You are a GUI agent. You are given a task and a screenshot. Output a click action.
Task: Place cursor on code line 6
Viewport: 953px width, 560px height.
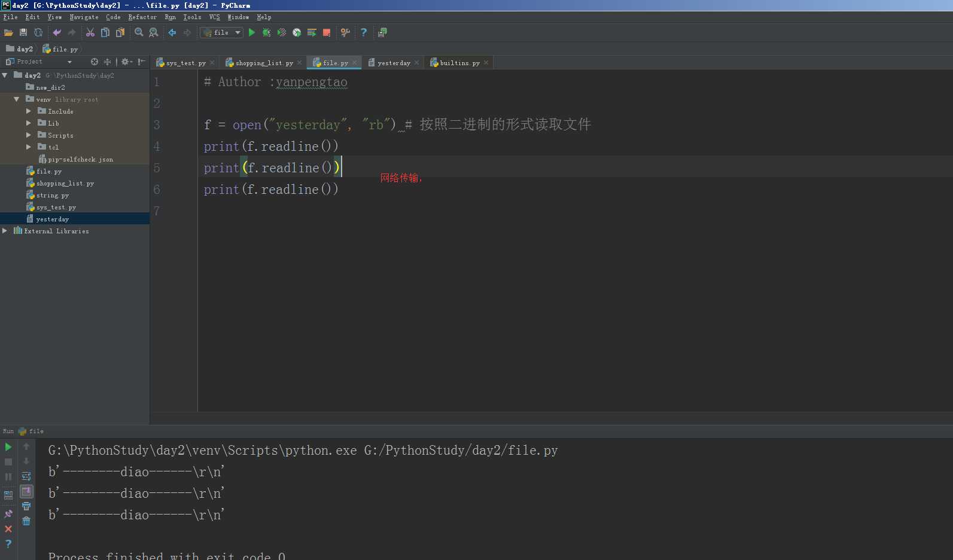click(271, 190)
